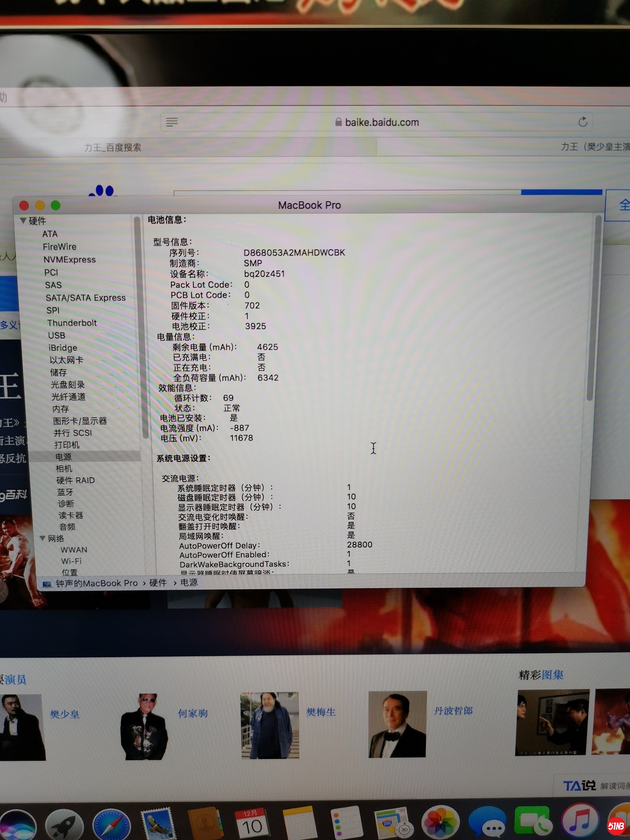Click the battery details pane scrollbar
The image size is (630, 840).
594,309
